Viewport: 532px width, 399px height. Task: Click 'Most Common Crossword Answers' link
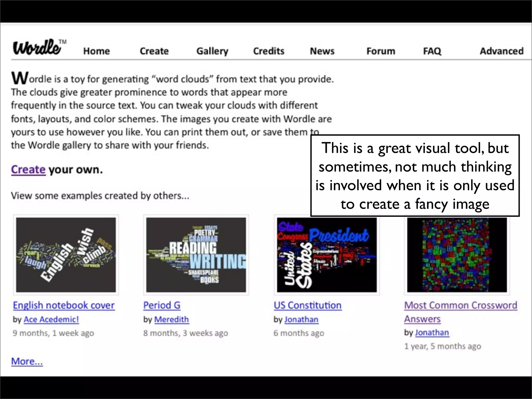click(x=461, y=312)
